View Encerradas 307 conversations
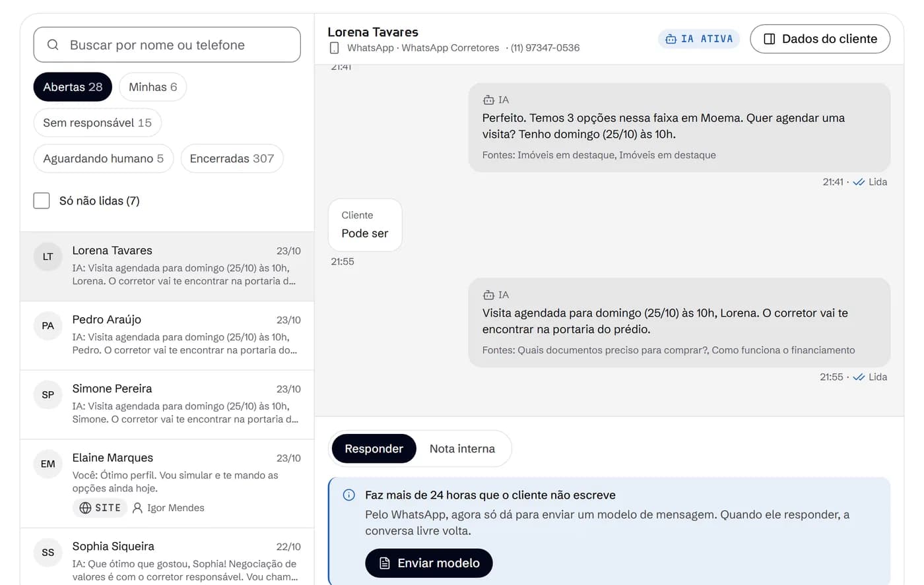The height and width of the screenshot is (585, 924). (232, 158)
